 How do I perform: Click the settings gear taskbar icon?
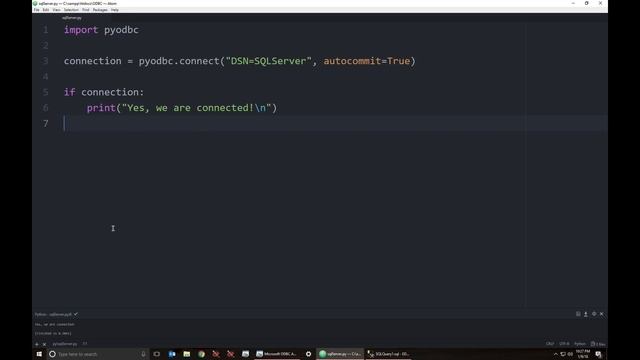[x=309, y=354]
